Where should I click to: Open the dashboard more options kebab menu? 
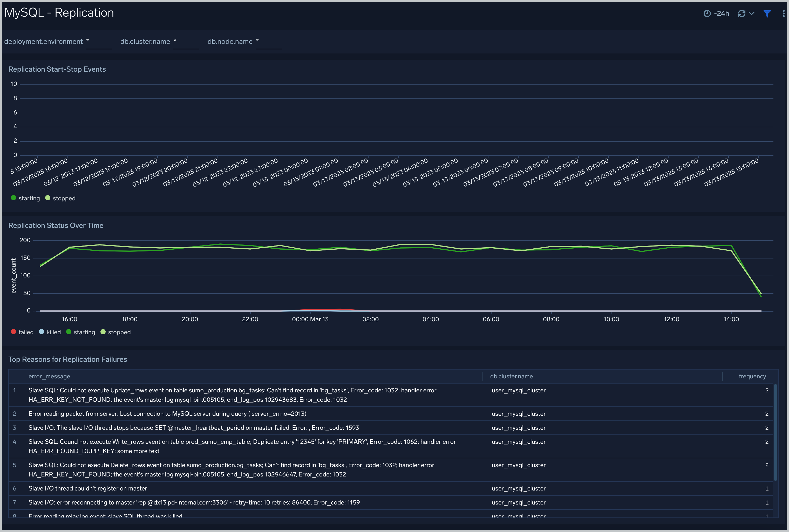783,13
